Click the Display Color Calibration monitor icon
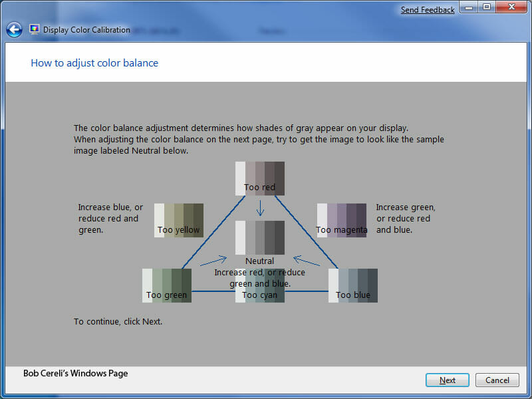The image size is (532, 399). tap(35, 29)
